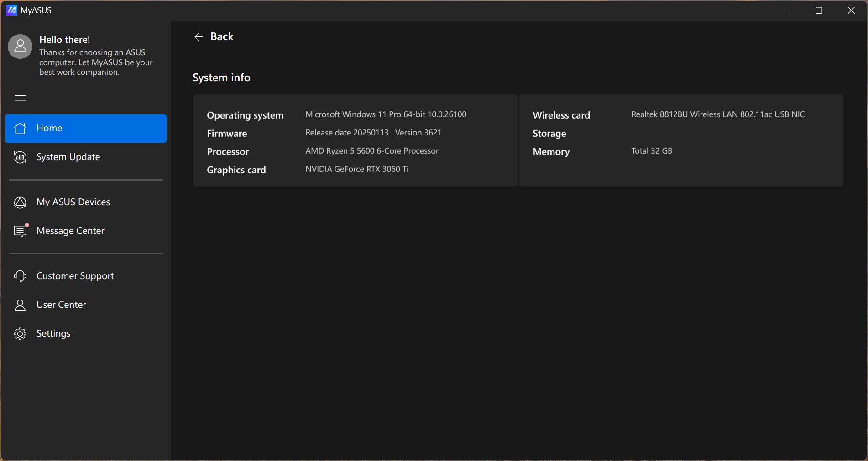
Task: Click the NVIDIA GeForce RTX 3060 Ti text
Action: click(x=357, y=169)
